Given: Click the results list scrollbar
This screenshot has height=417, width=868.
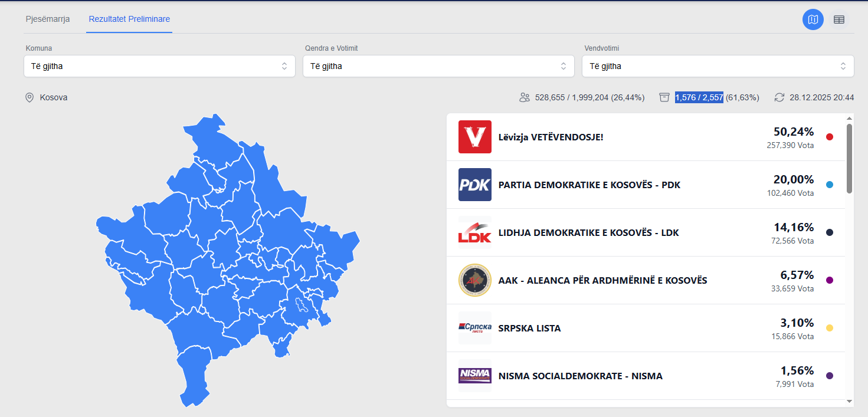Looking at the screenshot, I should [849, 158].
